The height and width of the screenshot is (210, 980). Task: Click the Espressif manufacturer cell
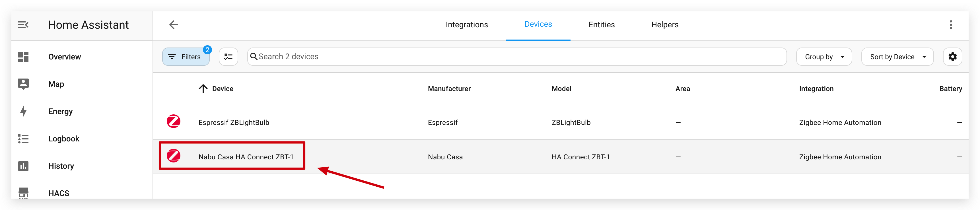pos(442,123)
